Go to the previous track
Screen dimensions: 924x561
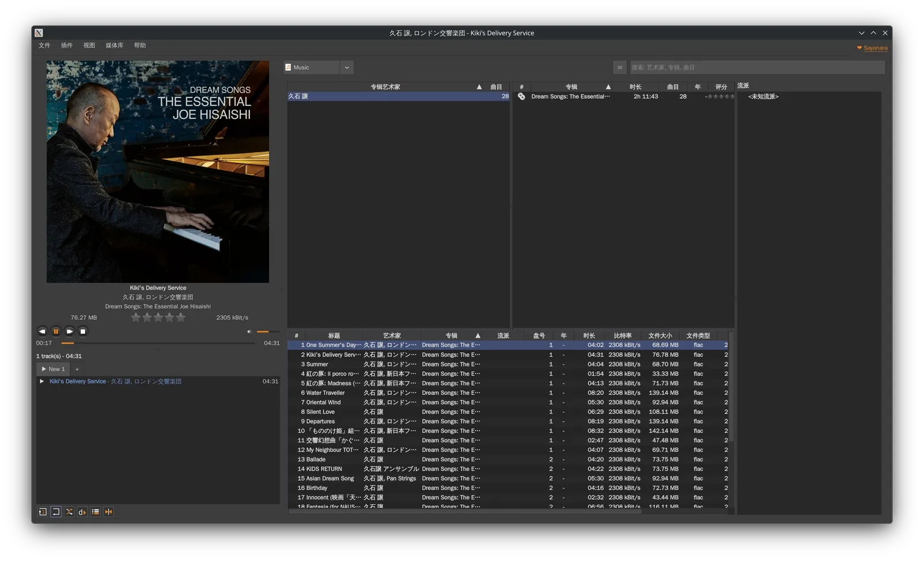tap(42, 331)
